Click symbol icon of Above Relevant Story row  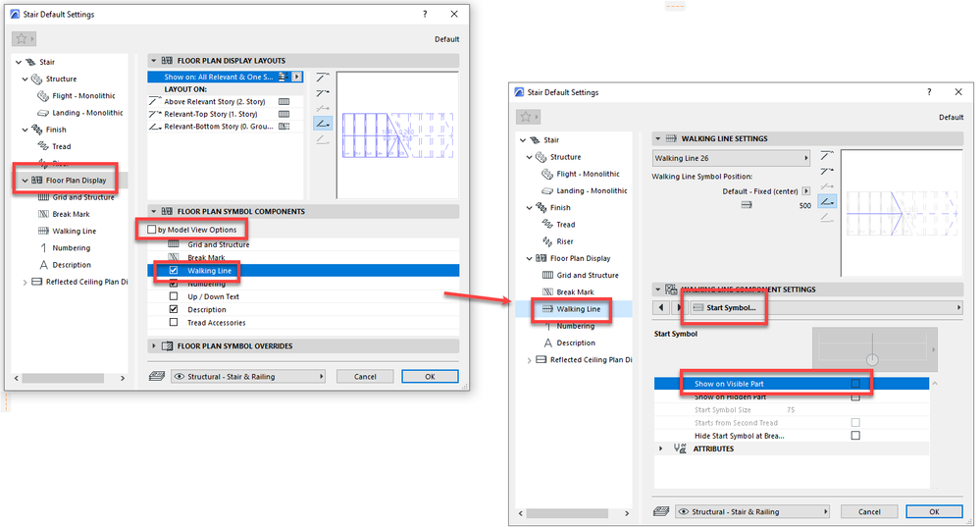pyautogui.click(x=284, y=101)
